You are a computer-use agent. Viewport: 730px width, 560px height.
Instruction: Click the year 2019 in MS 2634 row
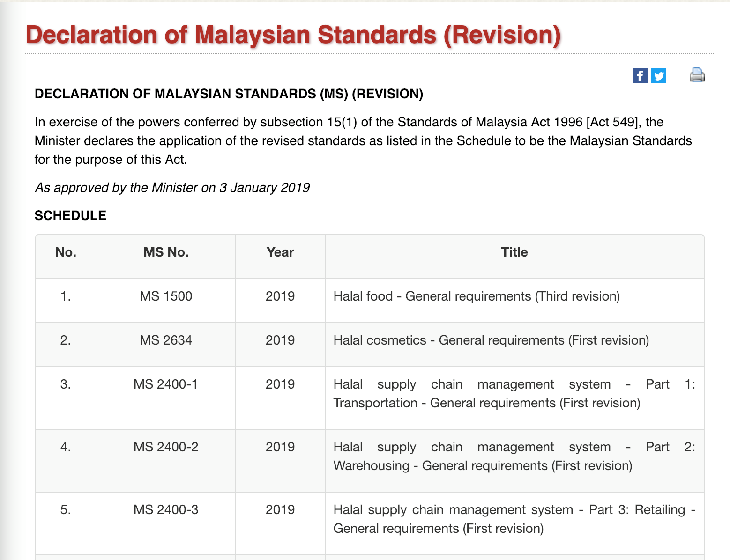[x=280, y=340]
